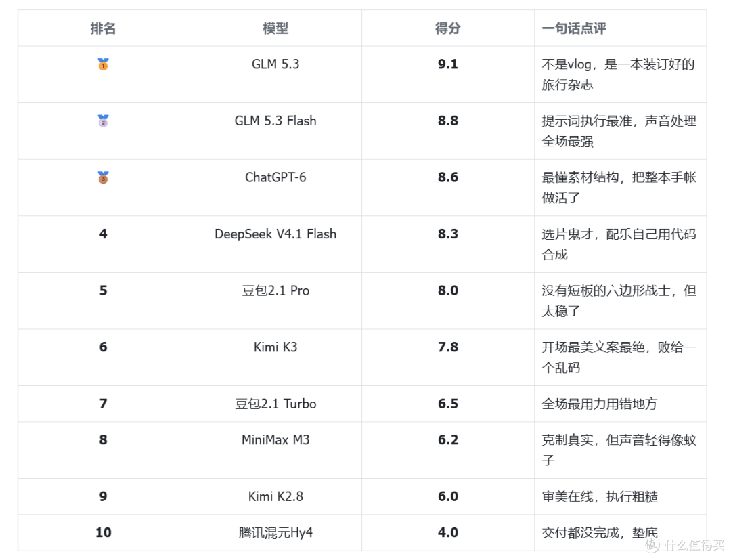
Task: Select the 豆包2.1 Turbo model name
Action: pyautogui.click(x=275, y=404)
